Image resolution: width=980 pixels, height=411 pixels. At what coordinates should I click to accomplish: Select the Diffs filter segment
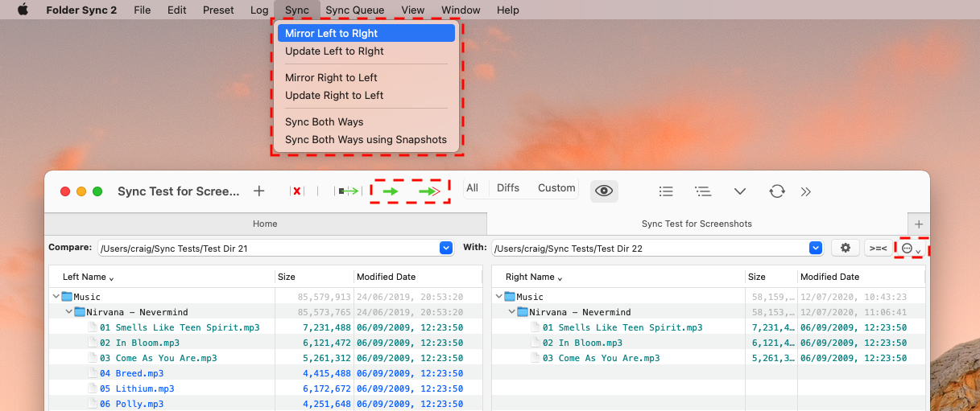[507, 188]
